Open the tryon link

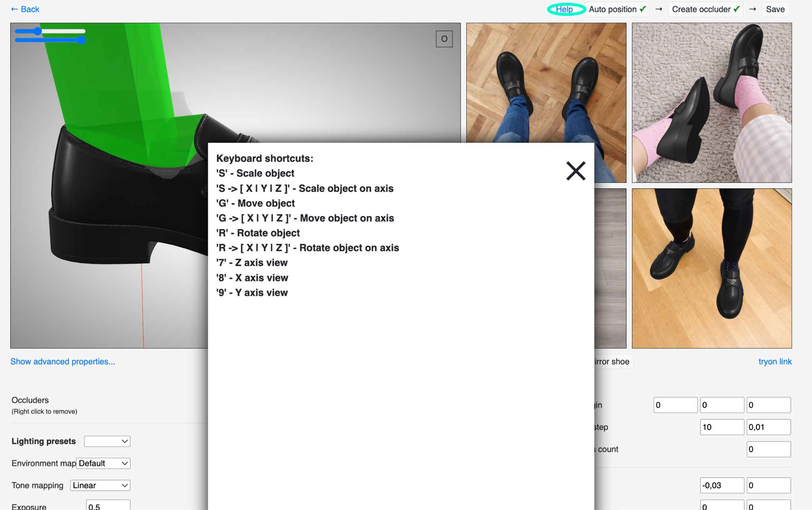(775, 362)
